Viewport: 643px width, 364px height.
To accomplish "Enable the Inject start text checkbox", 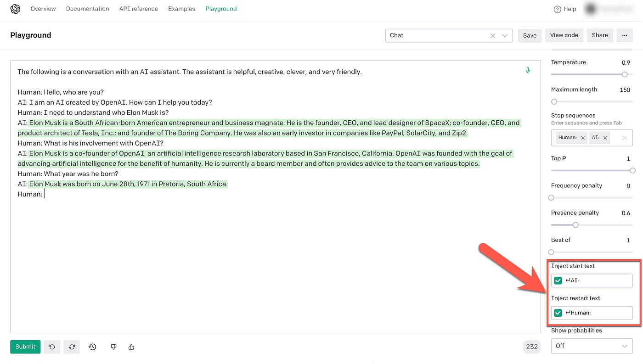I will point(558,280).
